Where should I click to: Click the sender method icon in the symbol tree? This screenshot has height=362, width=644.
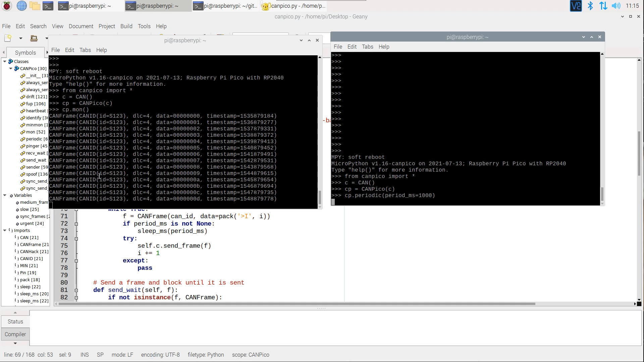click(22, 167)
